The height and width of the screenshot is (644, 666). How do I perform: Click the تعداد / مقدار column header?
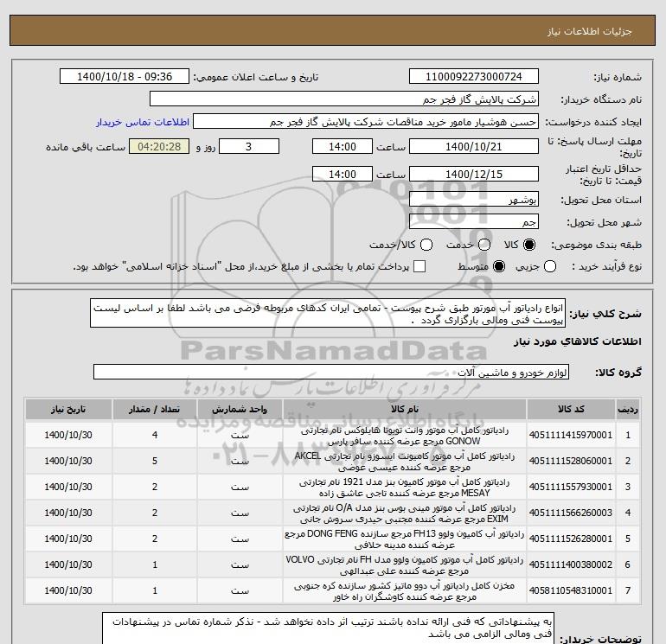(155, 409)
